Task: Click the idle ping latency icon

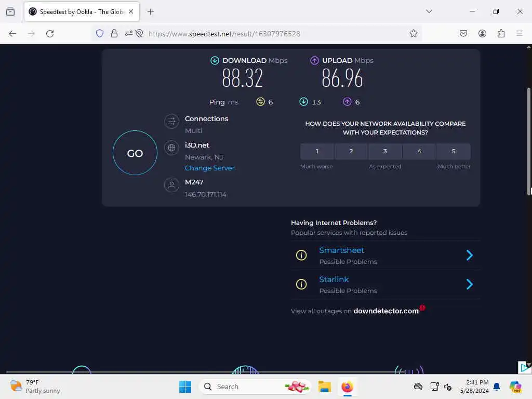Action: (260, 102)
